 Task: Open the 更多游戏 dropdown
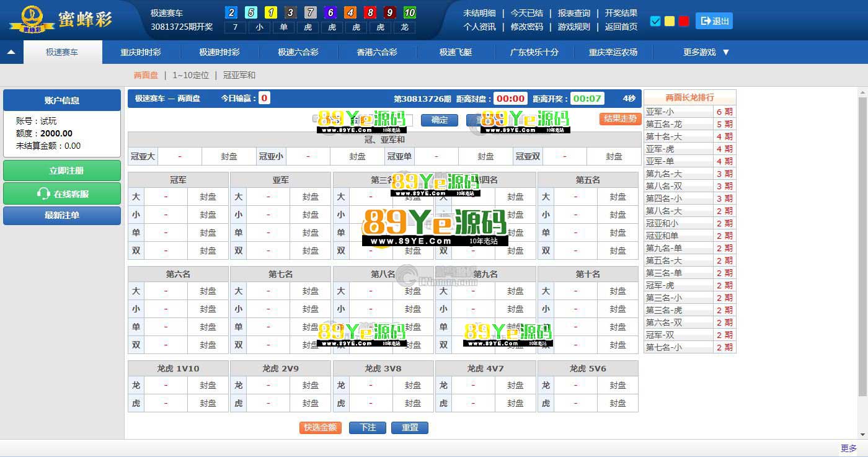(x=706, y=52)
